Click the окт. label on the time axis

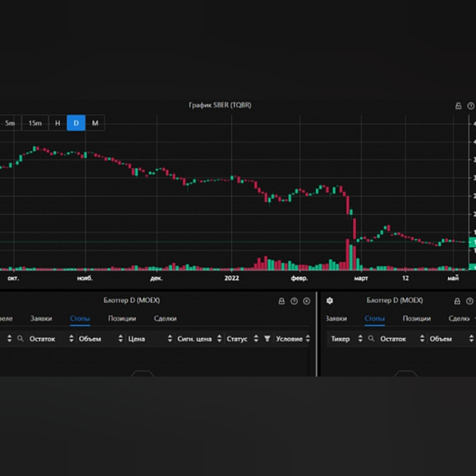coord(13,278)
